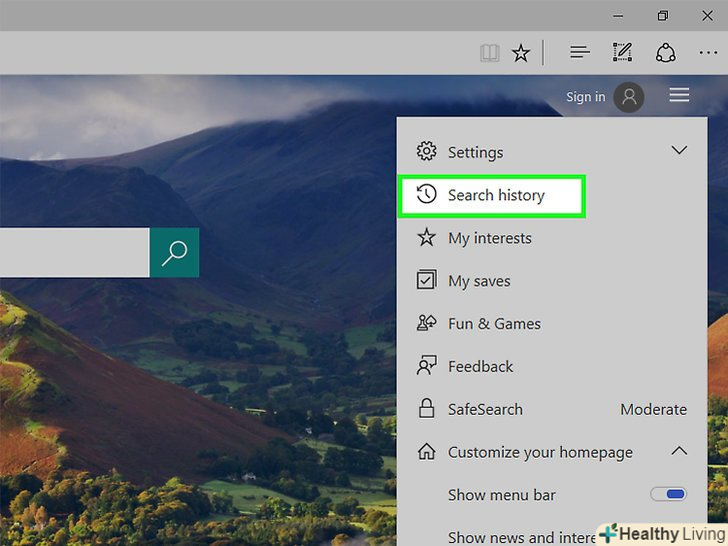Expand the Settings chevron
This screenshot has width=728, height=546.
(679, 151)
